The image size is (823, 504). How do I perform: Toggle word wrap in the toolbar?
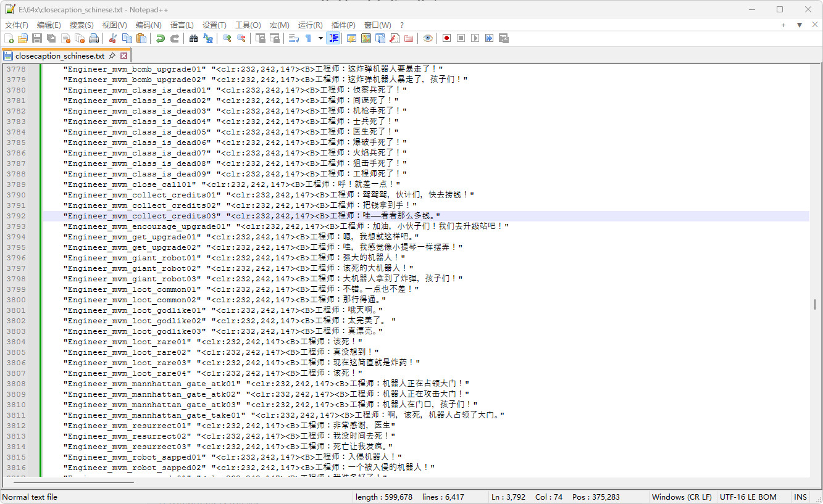[x=293, y=38]
